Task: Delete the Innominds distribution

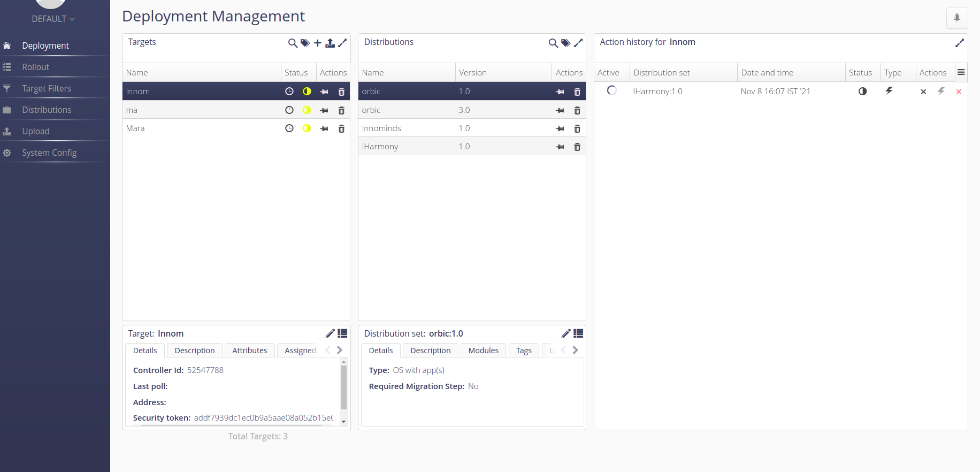Action: click(577, 128)
